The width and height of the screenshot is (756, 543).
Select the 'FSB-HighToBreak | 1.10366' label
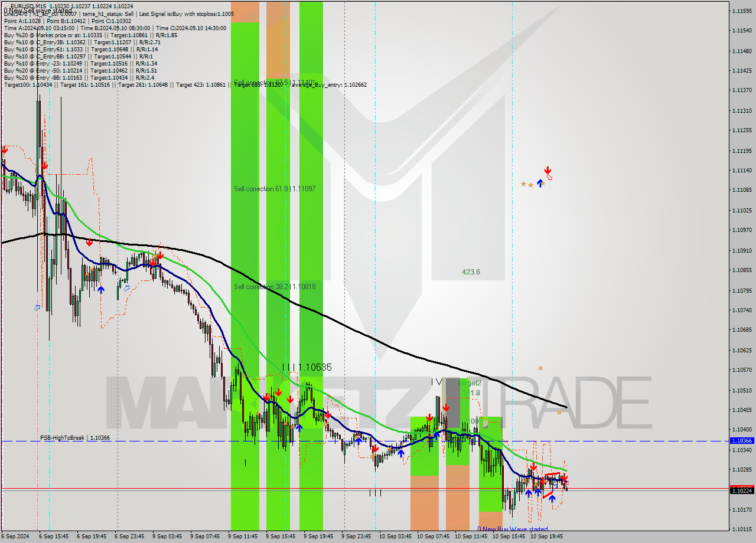point(75,438)
